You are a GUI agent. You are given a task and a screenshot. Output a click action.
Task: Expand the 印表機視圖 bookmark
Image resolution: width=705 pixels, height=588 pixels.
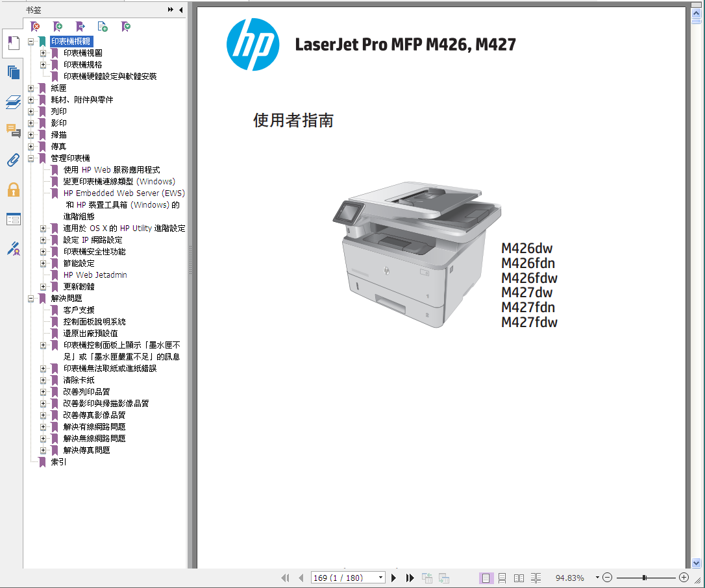coord(43,53)
